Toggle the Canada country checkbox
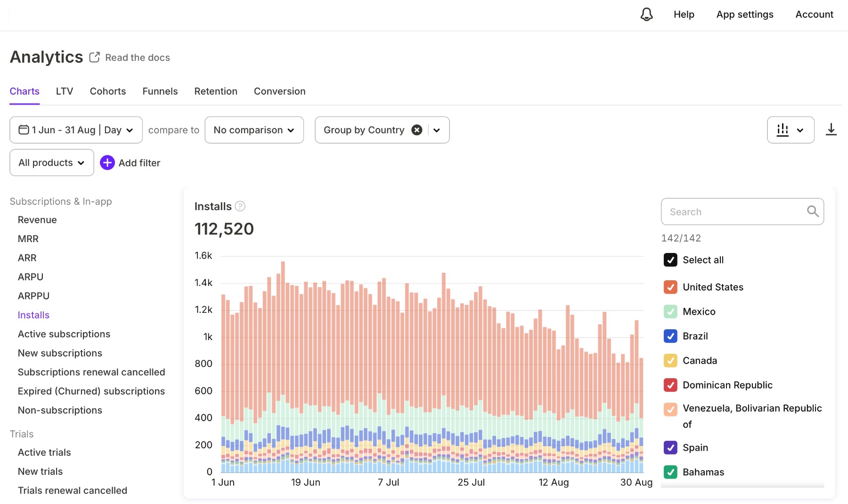 coord(670,361)
